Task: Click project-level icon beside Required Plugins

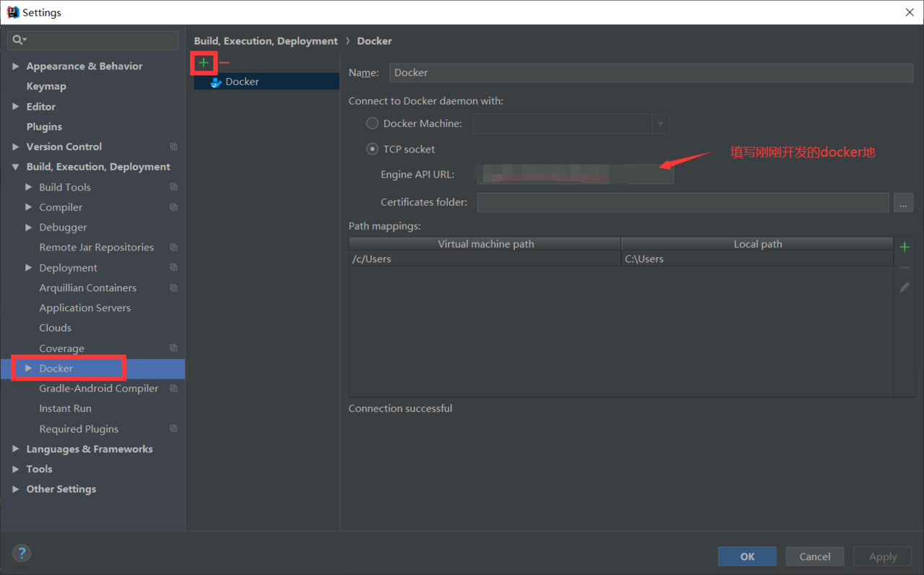Action: [x=173, y=428]
